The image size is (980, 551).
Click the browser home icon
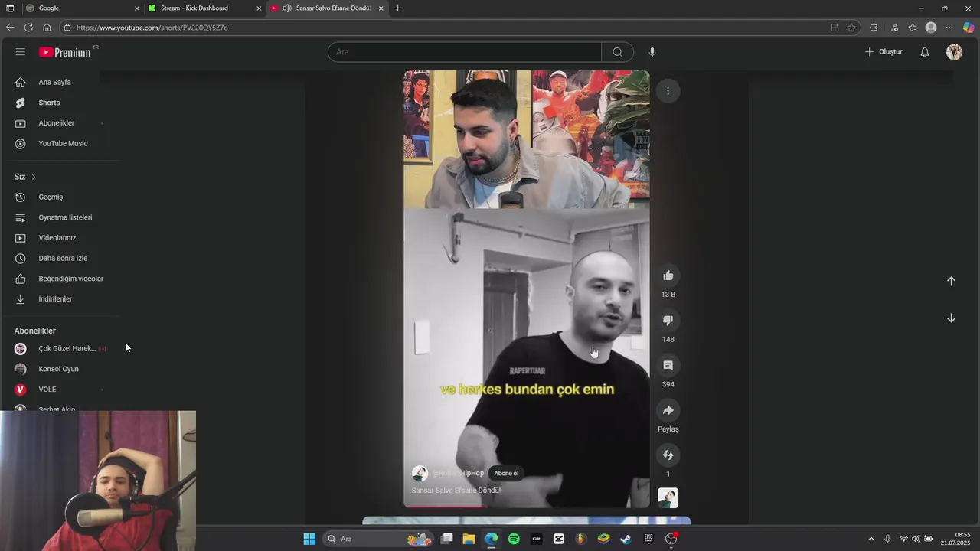pos(47,28)
